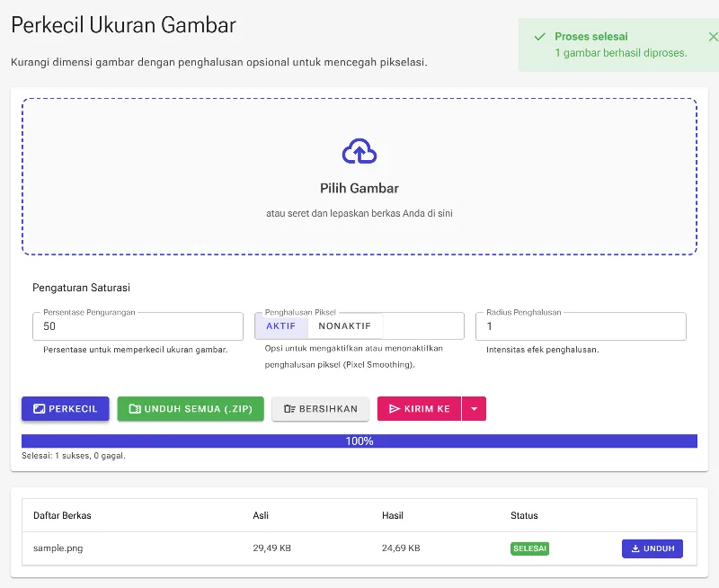The height and width of the screenshot is (588, 719).
Task: Focus the Persentase Pengurangan field
Action: pyautogui.click(x=138, y=326)
